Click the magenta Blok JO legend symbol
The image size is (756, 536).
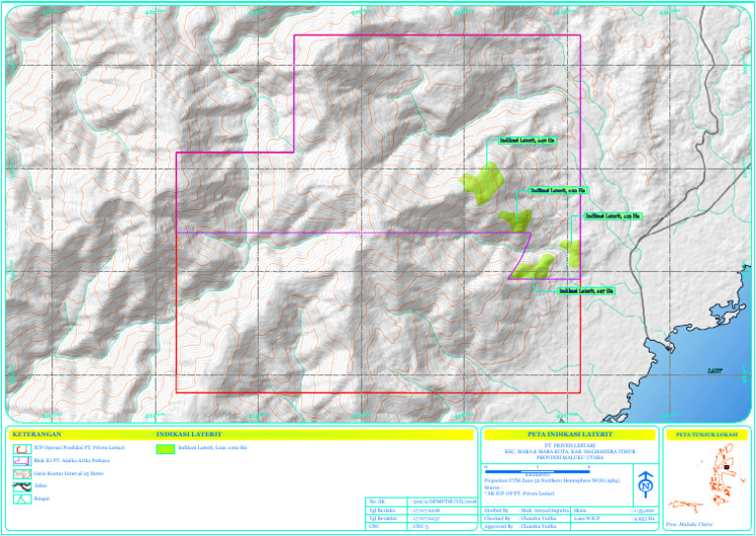click(23, 461)
